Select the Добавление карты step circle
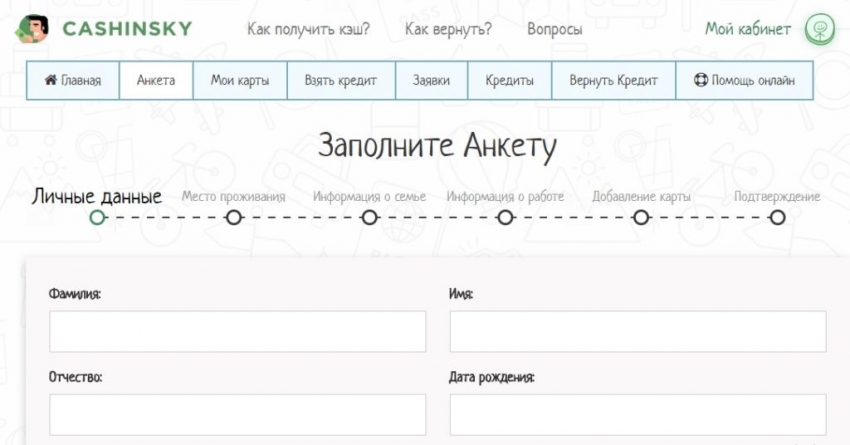Viewport: 850px width, 445px height. coord(641,217)
